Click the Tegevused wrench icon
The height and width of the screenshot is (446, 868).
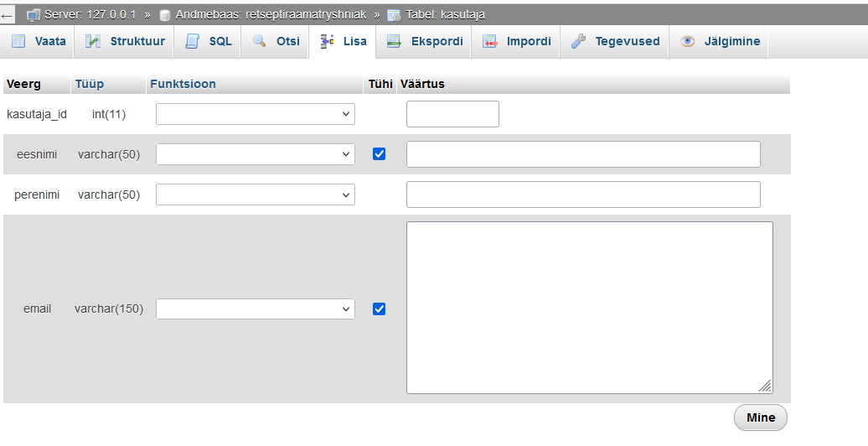click(579, 41)
